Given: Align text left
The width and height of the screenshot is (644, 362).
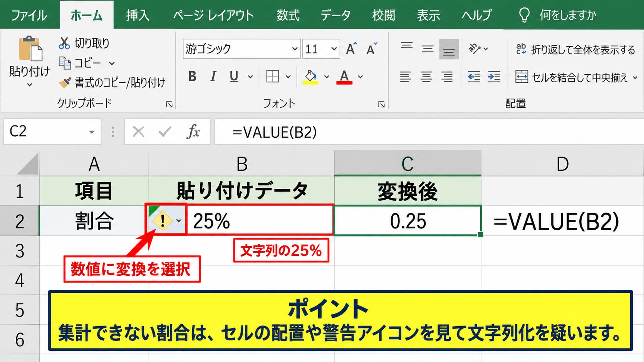Looking at the screenshot, I should point(406,77).
